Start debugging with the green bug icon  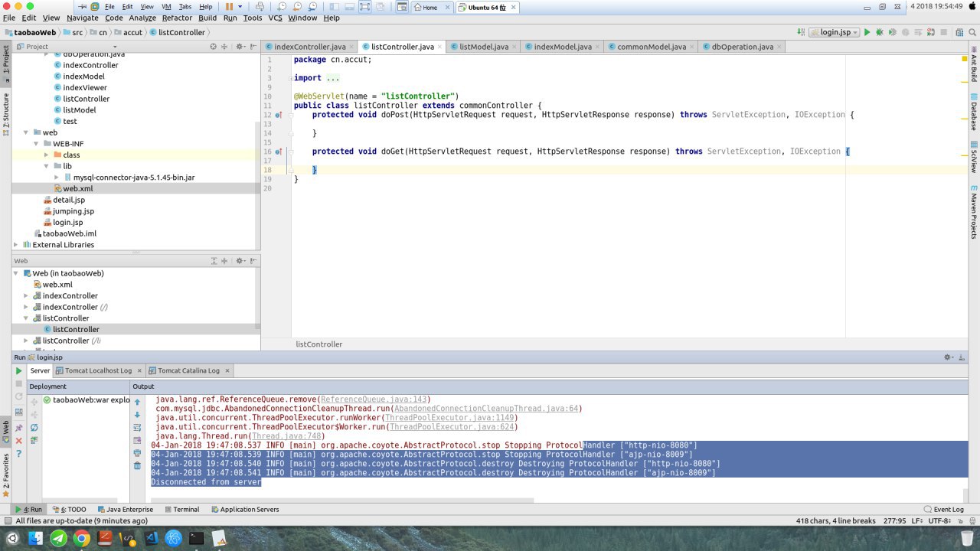click(880, 32)
